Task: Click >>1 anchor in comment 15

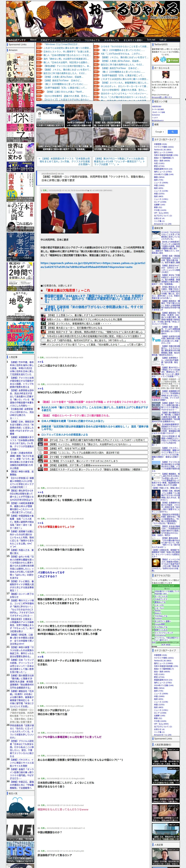Action: tap(40, 389)
